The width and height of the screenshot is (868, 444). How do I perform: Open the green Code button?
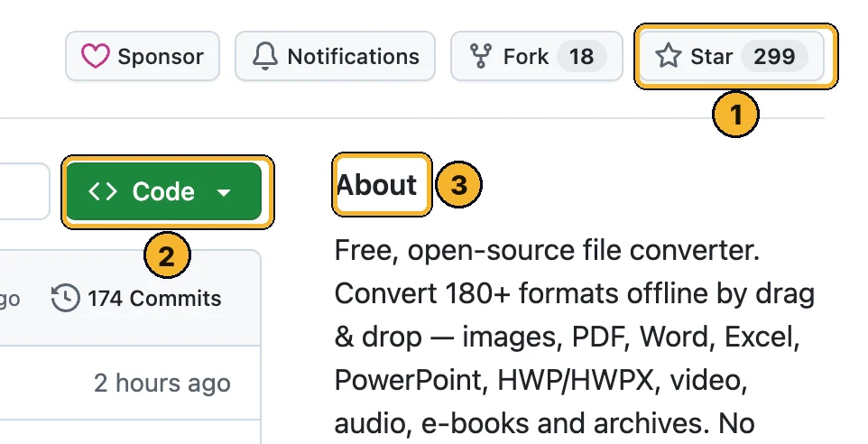(x=164, y=191)
